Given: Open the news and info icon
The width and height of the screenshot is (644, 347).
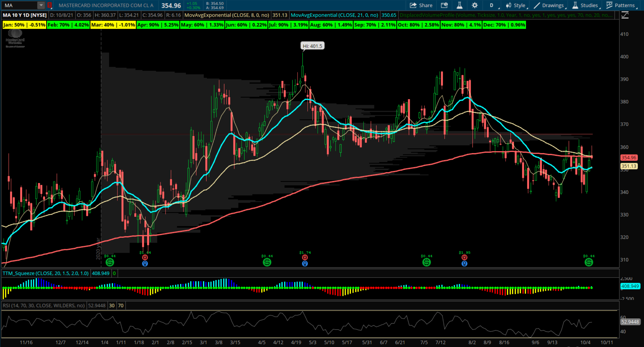Looking at the screenshot, I should pos(444,5).
